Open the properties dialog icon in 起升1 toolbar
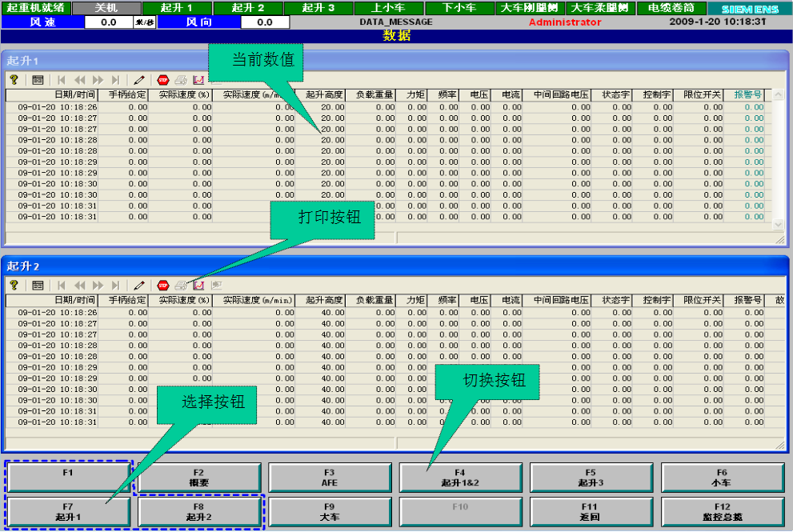This screenshot has height=532, width=793. (x=38, y=80)
